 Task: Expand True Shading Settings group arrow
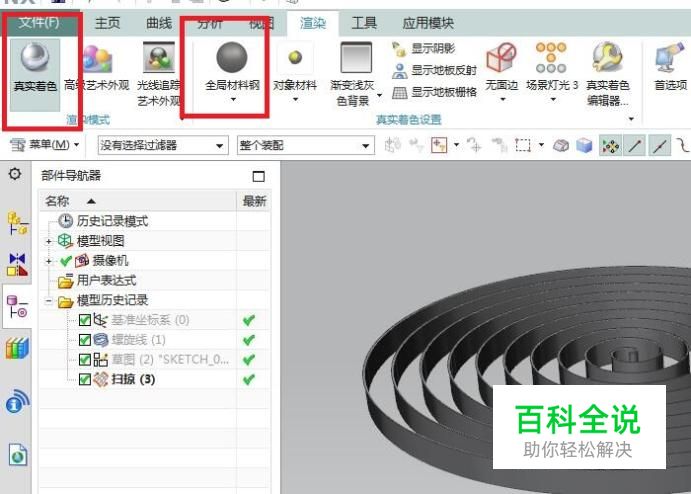(632, 119)
